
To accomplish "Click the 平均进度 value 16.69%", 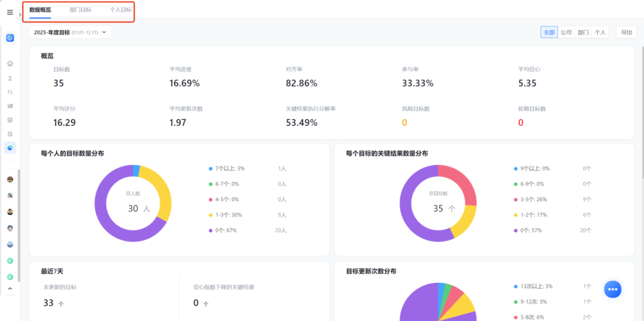I will (184, 84).
